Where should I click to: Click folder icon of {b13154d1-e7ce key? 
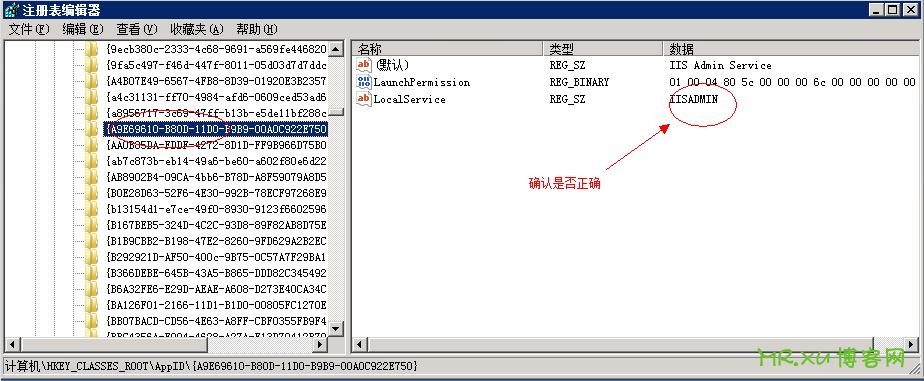[91, 208]
